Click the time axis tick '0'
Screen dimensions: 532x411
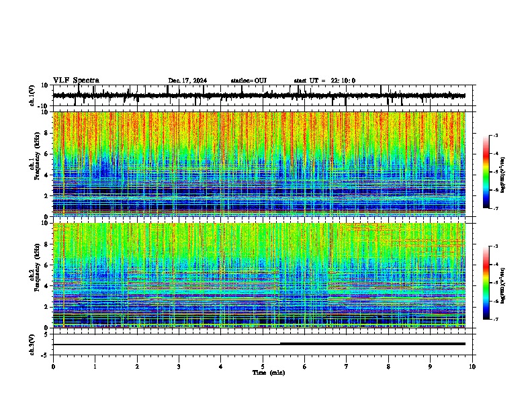click(53, 367)
